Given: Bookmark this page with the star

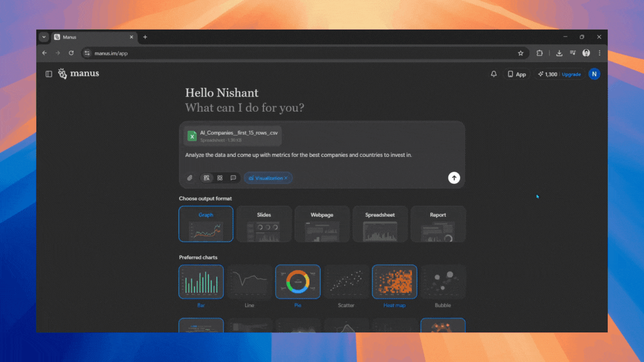Looking at the screenshot, I should (520, 54).
